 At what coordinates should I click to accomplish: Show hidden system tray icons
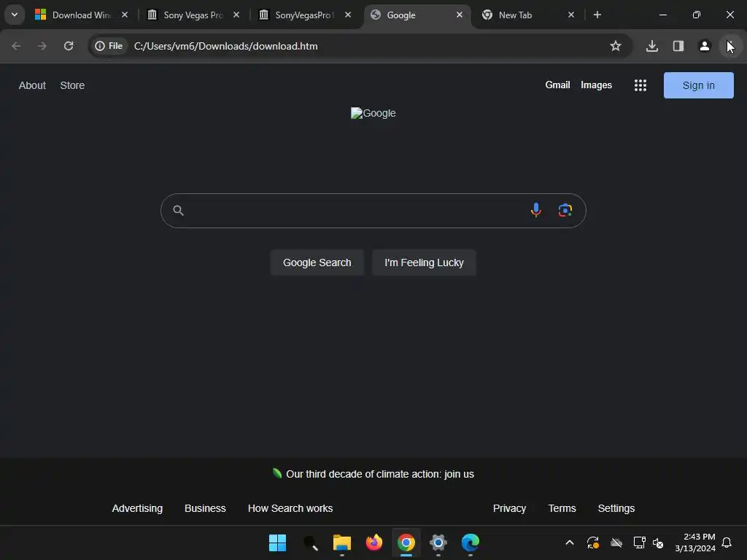pyautogui.click(x=569, y=542)
